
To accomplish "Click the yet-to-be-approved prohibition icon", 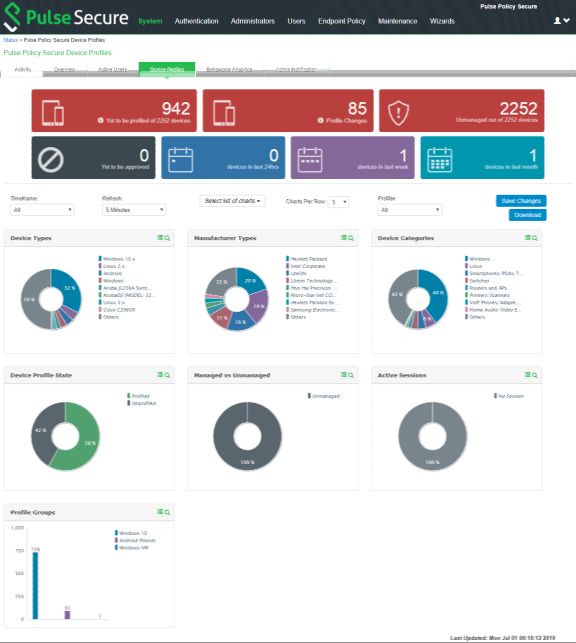I will 50,160.
